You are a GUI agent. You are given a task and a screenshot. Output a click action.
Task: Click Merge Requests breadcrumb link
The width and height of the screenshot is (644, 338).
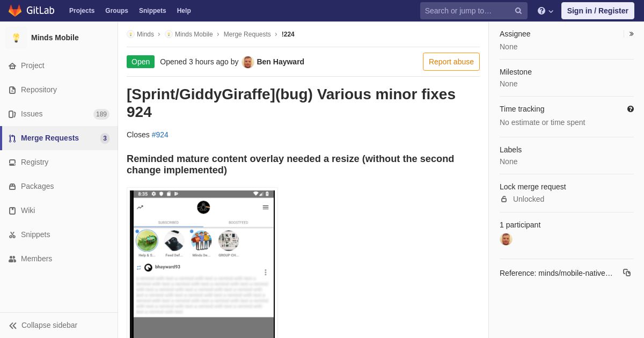pyautogui.click(x=247, y=34)
